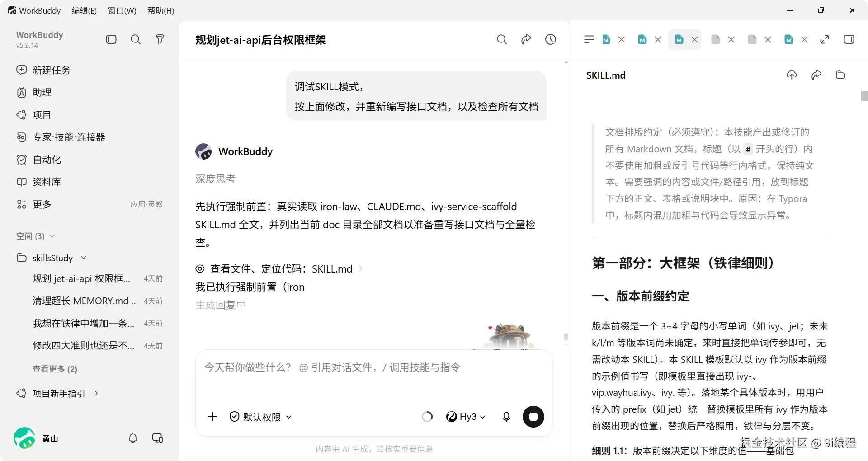The height and width of the screenshot is (461, 868).
Task: Collapse the skillsStudy space folder
Action: 52,258
